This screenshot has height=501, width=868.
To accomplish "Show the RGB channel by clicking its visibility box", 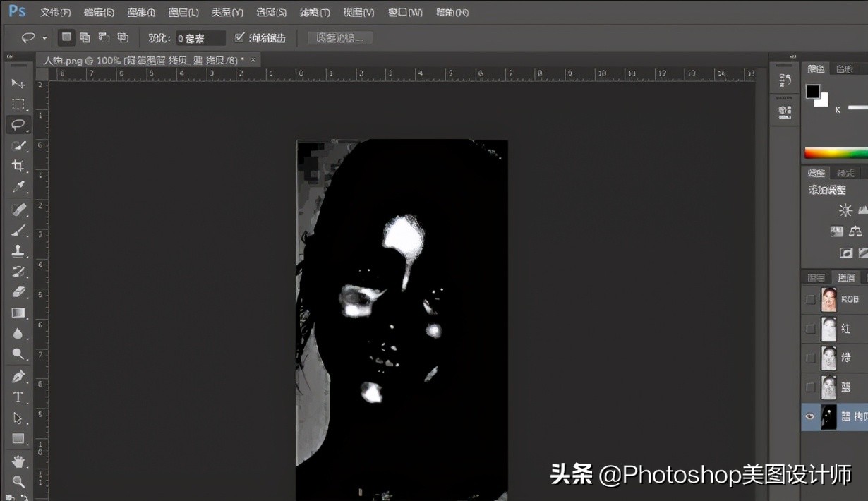I will [809, 298].
